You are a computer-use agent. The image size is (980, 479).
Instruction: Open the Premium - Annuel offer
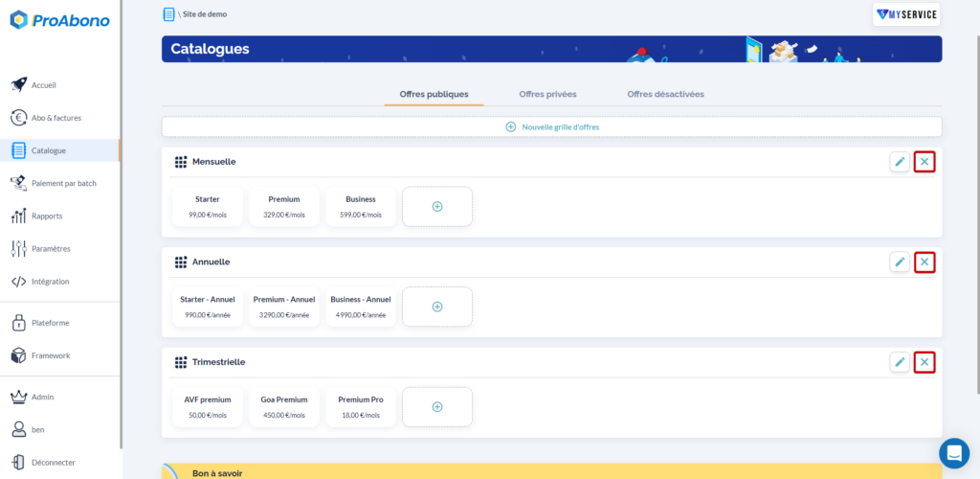click(x=283, y=307)
